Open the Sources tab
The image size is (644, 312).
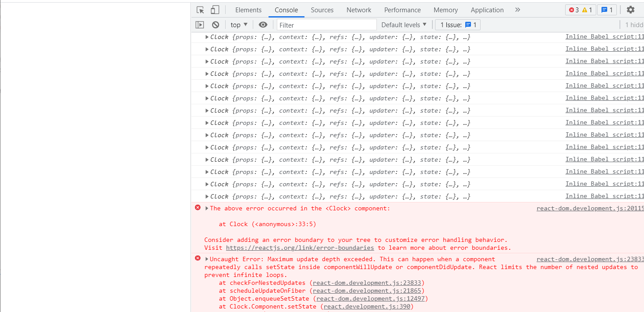pyautogui.click(x=322, y=10)
